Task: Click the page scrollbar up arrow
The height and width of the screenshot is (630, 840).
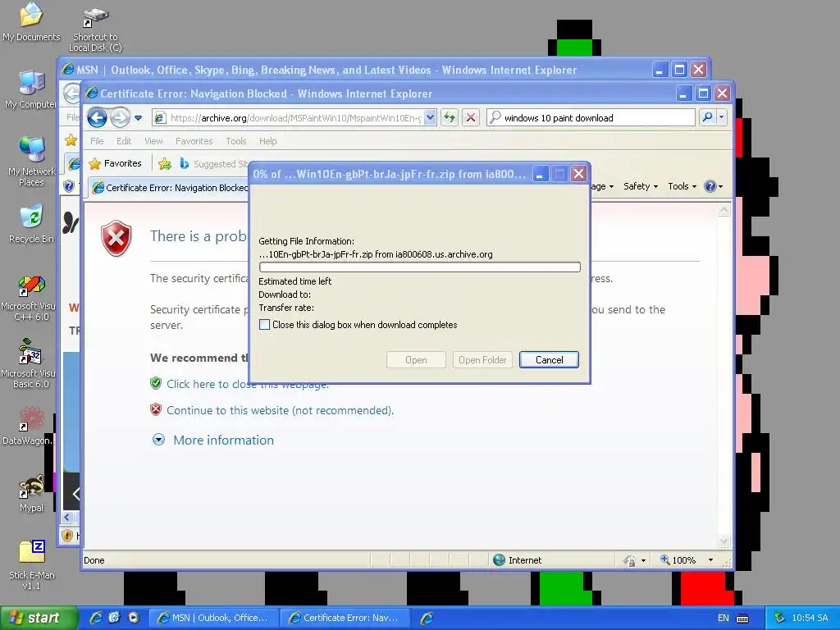Action: [x=724, y=210]
